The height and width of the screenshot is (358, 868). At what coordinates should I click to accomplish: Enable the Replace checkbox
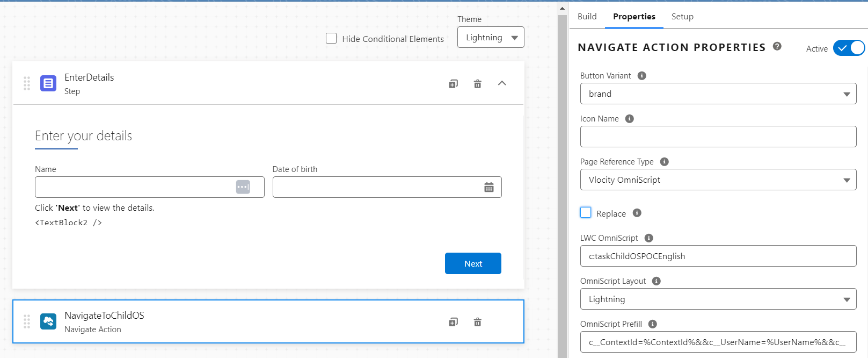point(586,213)
